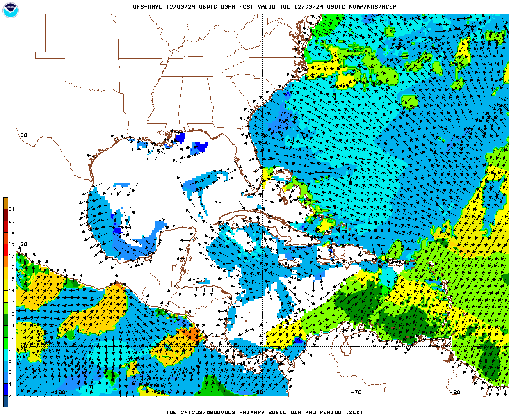Select the green swatch between 10 and 11
This screenshot has height=420, width=525.
coord(6,332)
